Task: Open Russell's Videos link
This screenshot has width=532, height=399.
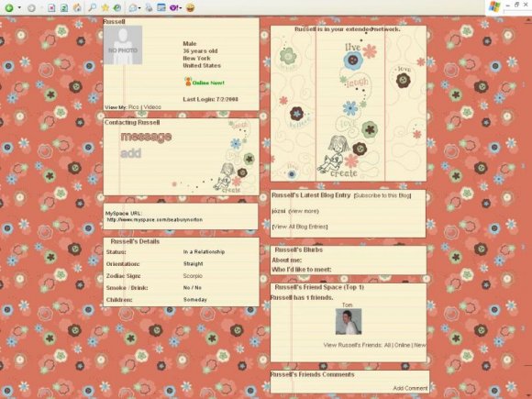Action: point(152,107)
